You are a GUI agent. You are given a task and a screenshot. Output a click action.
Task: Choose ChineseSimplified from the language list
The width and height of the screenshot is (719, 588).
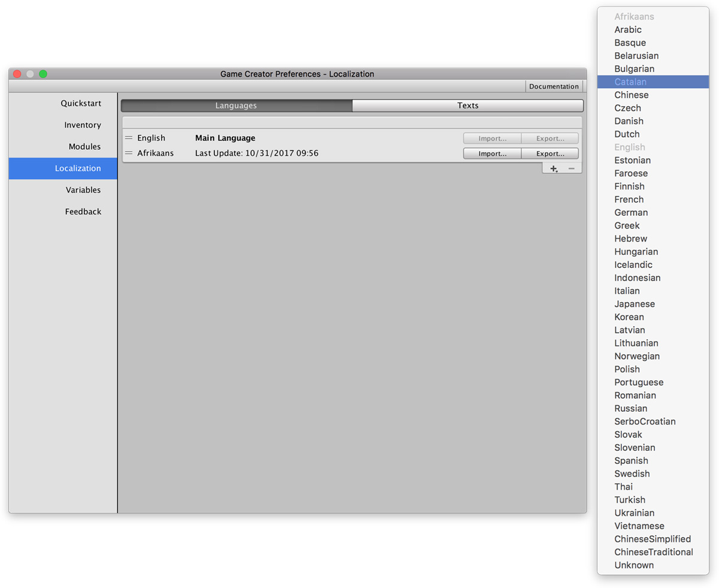[653, 539]
